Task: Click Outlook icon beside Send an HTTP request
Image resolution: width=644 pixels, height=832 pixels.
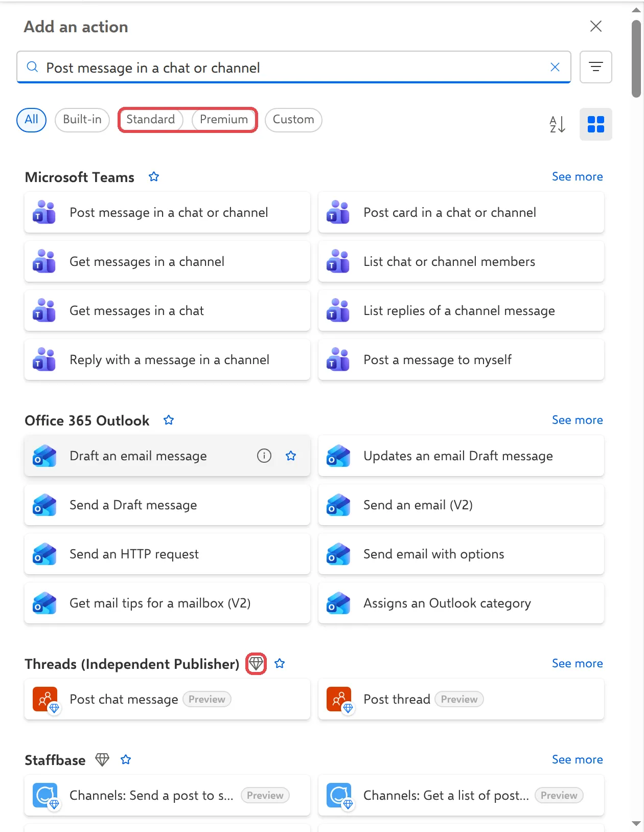Action: (44, 554)
